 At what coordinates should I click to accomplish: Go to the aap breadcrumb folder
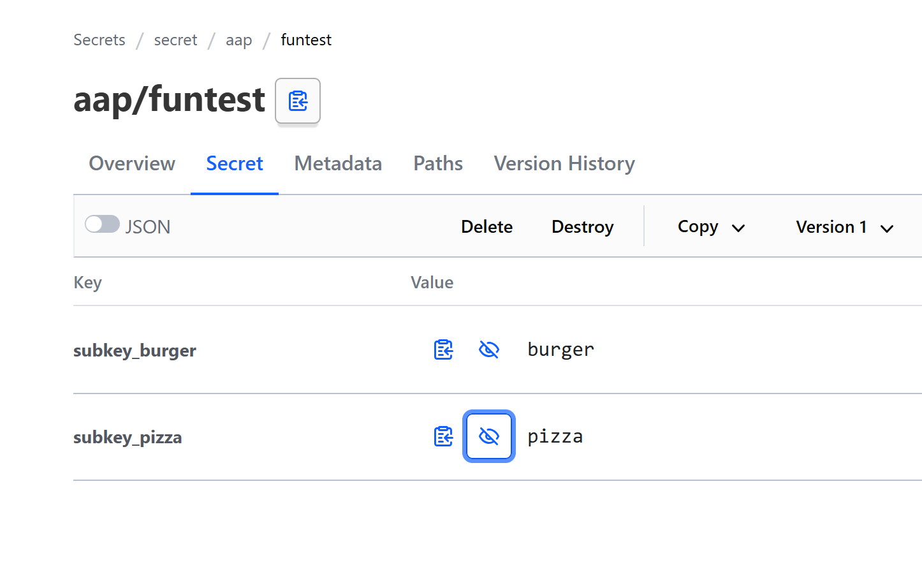pos(238,40)
